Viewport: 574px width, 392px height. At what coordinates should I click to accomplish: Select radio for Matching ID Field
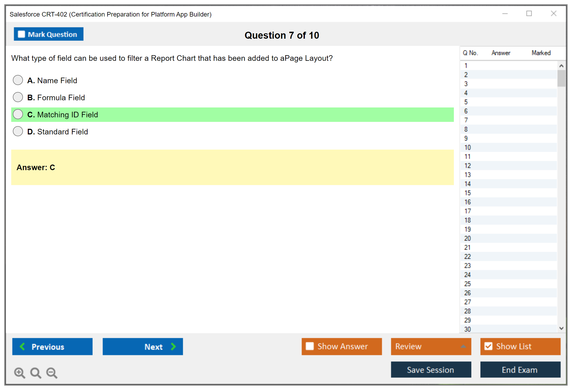click(18, 114)
